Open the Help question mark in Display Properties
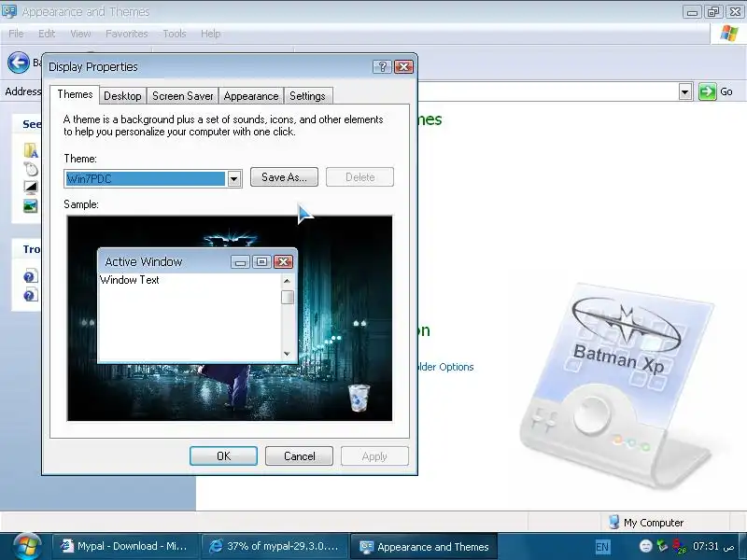Image resolution: width=747 pixels, height=560 pixels. click(382, 66)
